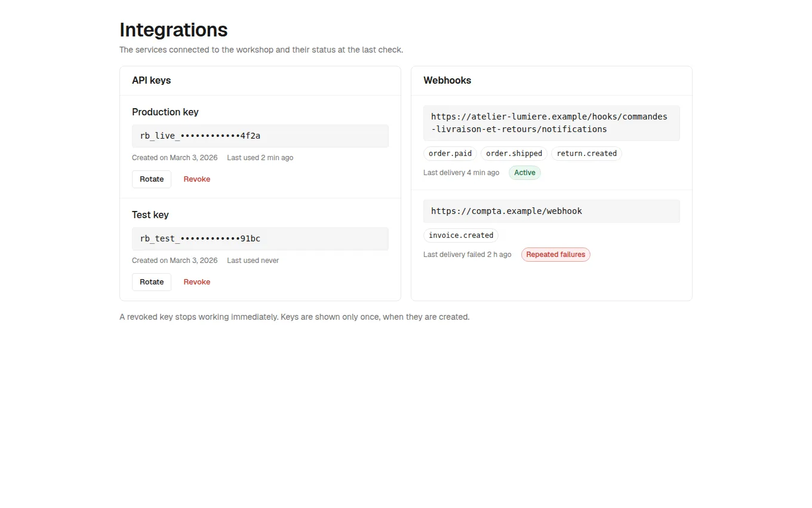Select the return.created event tag

[x=586, y=154]
